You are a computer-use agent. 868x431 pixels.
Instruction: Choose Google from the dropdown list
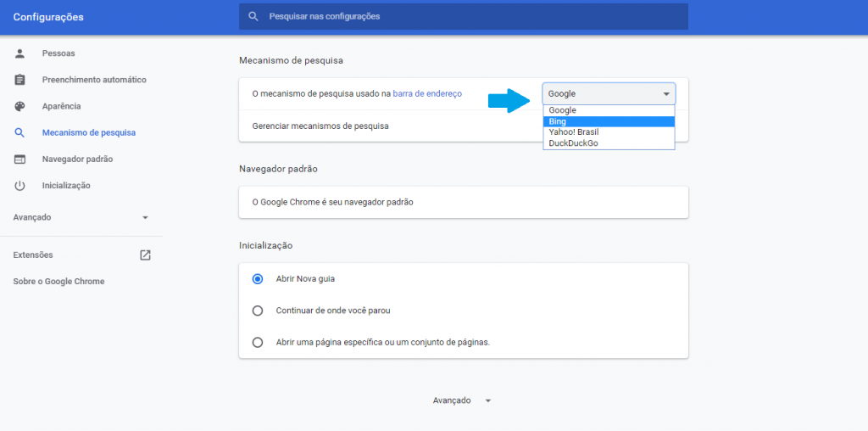pyautogui.click(x=609, y=110)
